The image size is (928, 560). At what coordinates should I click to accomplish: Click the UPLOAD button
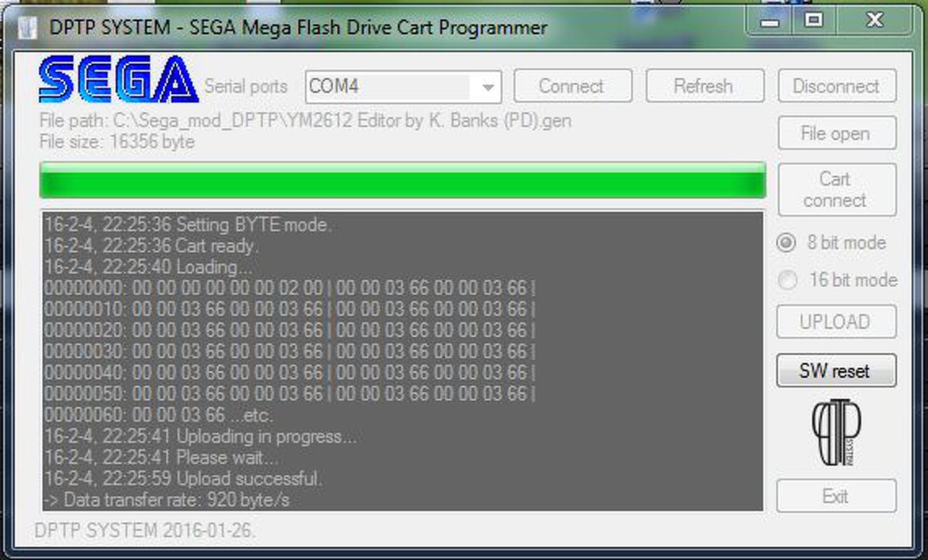tap(837, 322)
